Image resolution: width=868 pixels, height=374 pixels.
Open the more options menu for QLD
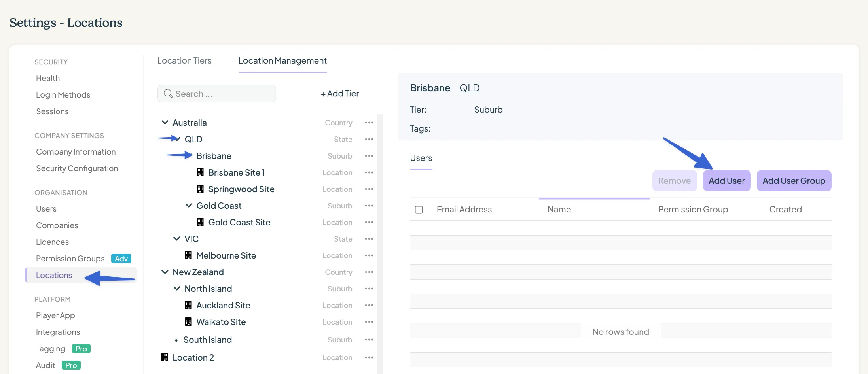pyautogui.click(x=369, y=139)
